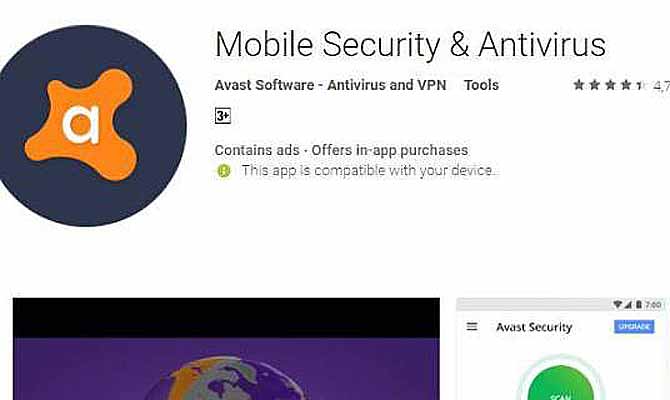Click the blue UPGRADE button
This screenshot has height=400, width=670.
click(x=634, y=327)
